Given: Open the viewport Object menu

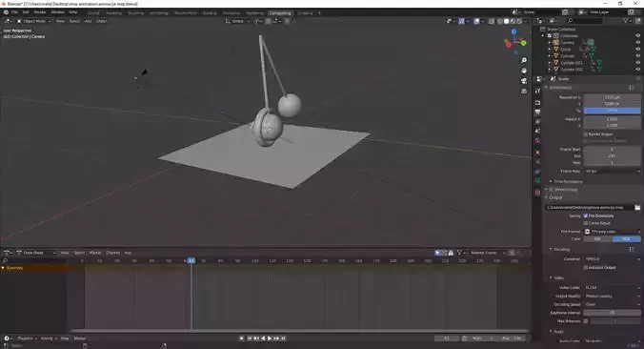Looking at the screenshot, I should point(101,21).
